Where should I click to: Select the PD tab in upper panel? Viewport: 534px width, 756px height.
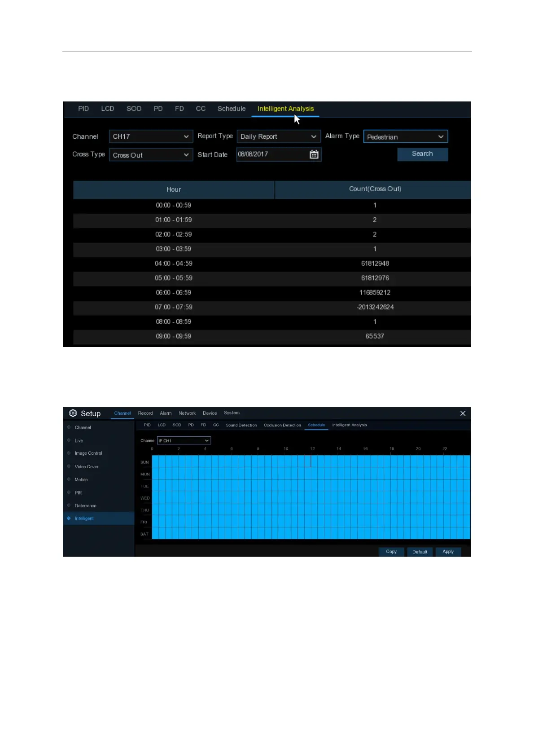pos(158,109)
